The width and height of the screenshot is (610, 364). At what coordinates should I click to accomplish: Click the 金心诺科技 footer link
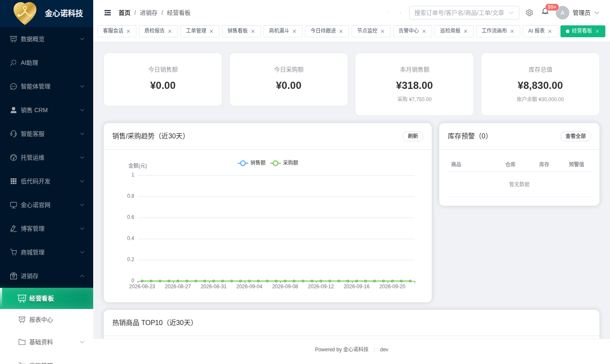pyautogui.click(x=356, y=350)
